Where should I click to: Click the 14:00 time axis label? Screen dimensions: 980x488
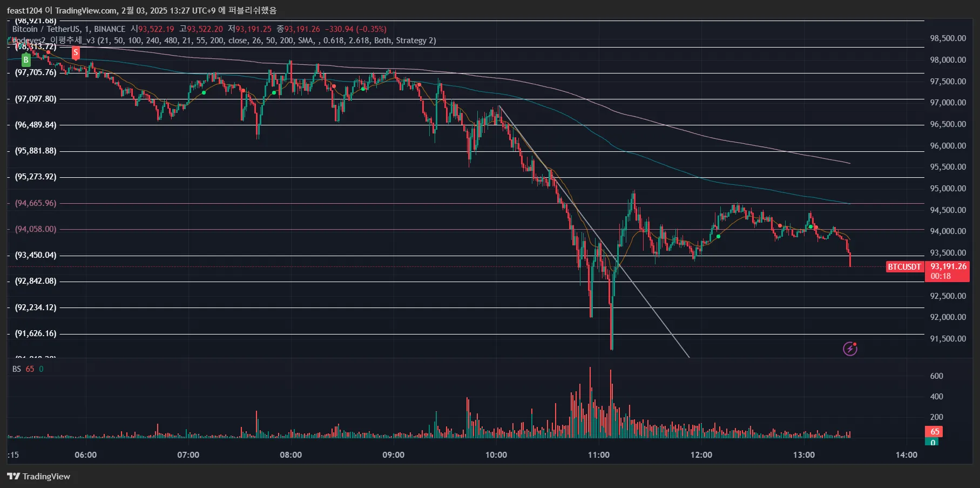pos(907,455)
